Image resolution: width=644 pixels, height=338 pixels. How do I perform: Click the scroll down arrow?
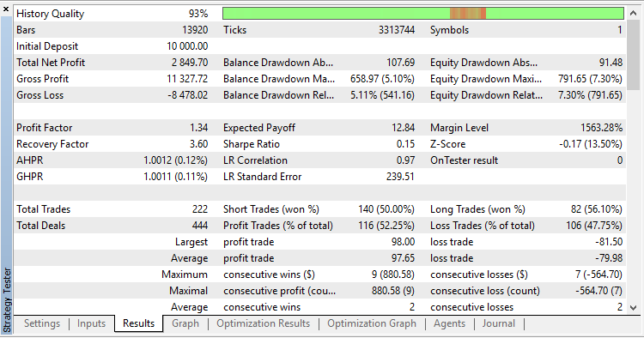pos(633,308)
